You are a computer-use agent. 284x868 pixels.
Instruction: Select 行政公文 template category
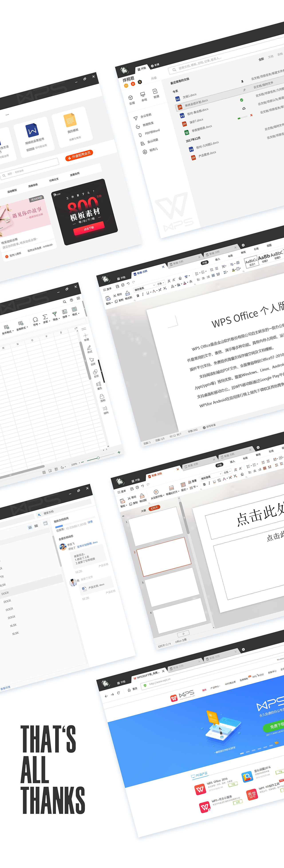(54, 180)
